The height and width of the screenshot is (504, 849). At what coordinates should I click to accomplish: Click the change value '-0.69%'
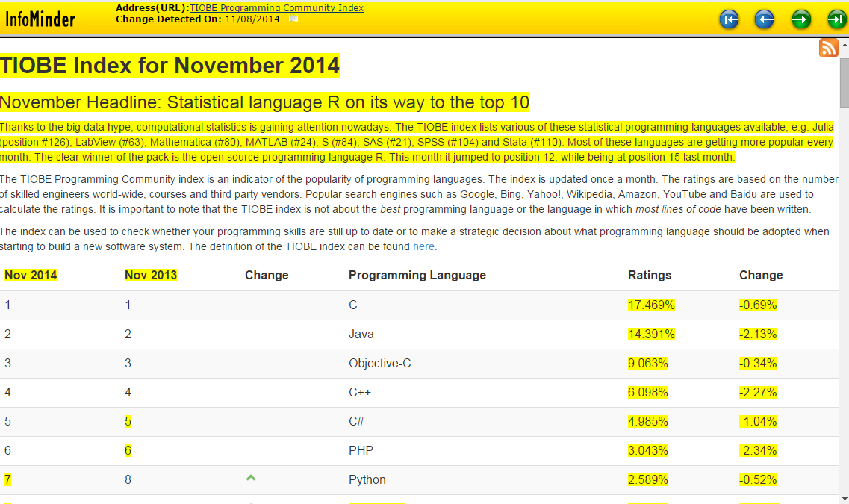click(758, 305)
